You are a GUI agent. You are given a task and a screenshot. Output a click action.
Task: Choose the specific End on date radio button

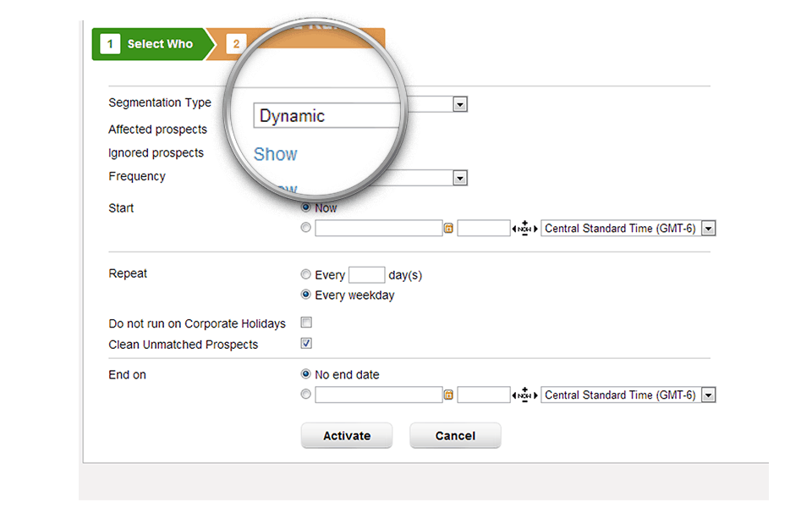306,394
